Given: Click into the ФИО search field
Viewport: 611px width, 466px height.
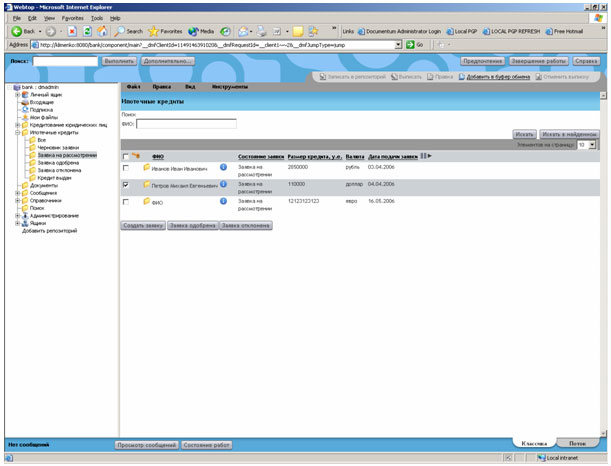Looking at the screenshot, I should pyautogui.click(x=186, y=124).
